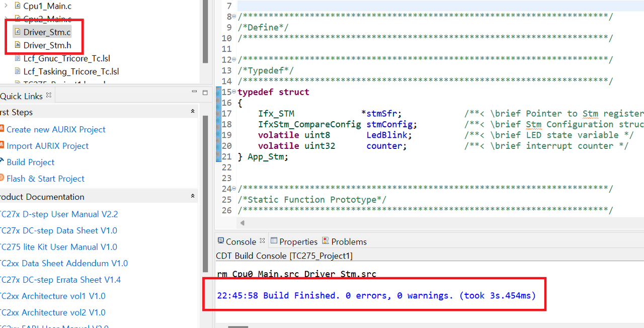644x328 pixels.
Task: Open TC27x DC-step Errata Sheet V1.4
Action: point(60,280)
